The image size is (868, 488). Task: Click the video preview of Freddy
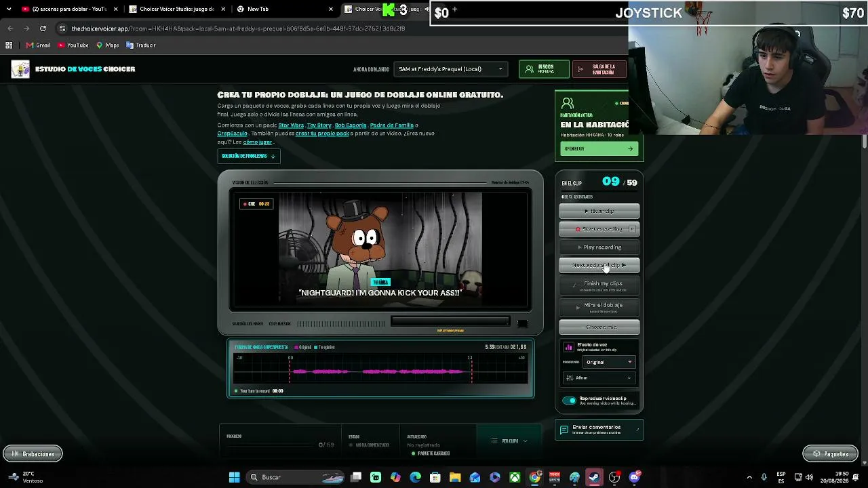(x=380, y=249)
